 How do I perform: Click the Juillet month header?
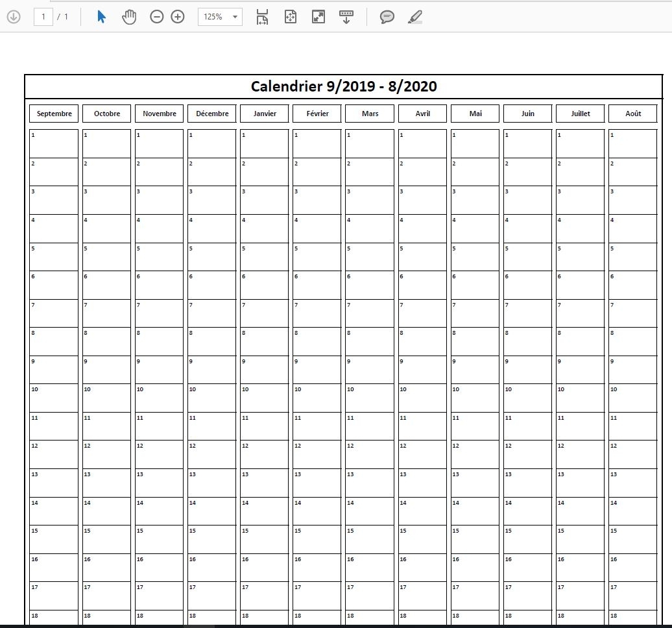(581, 114)
